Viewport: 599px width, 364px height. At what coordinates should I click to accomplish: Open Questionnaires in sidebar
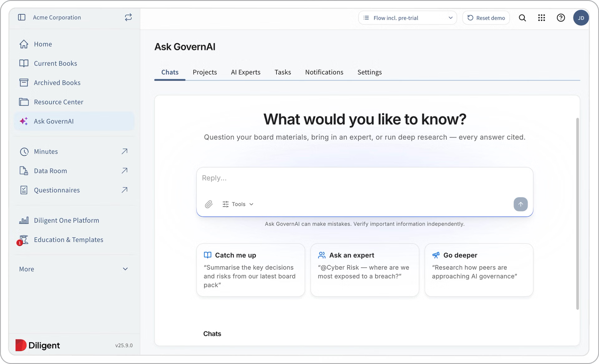74,190
